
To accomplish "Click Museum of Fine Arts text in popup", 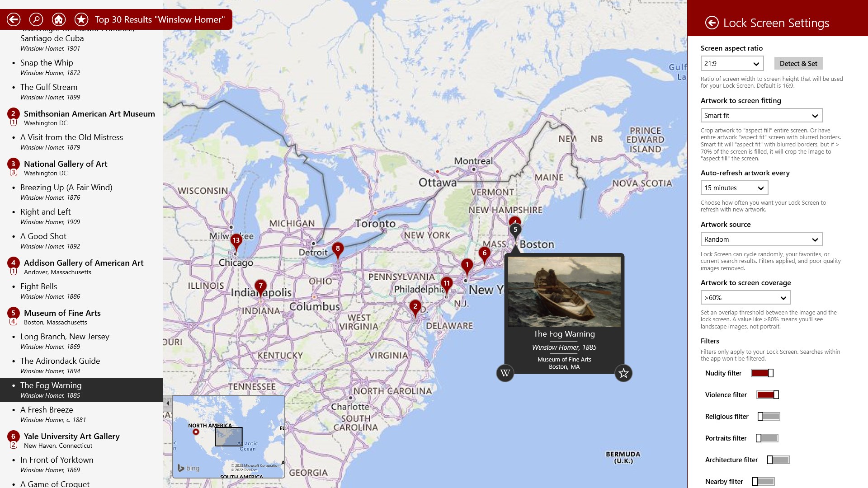I will click(x=564, y=359).
